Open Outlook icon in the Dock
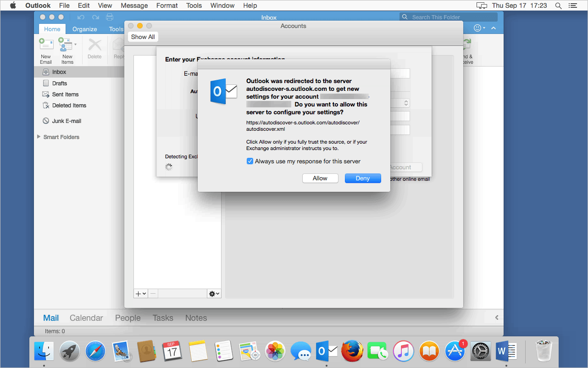 [x=327, y=351]
